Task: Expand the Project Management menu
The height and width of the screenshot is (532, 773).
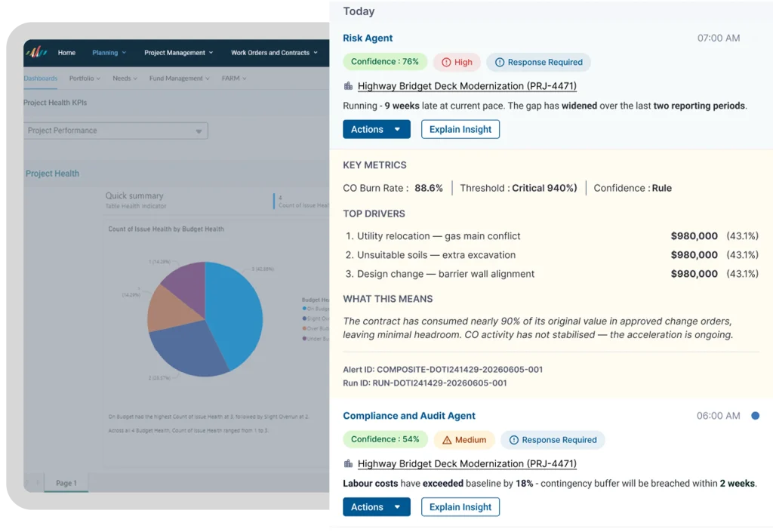Action: click(178, 53)
